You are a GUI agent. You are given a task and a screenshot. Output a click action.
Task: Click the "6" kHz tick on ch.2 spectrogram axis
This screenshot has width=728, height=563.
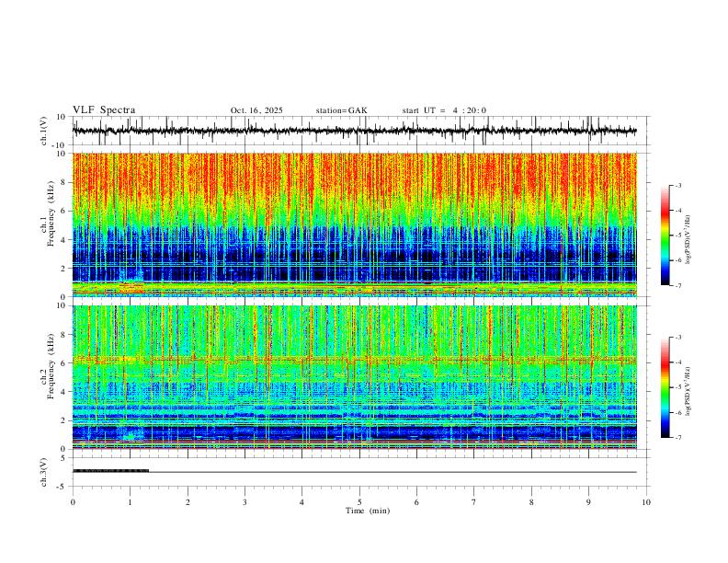point(64,363)
